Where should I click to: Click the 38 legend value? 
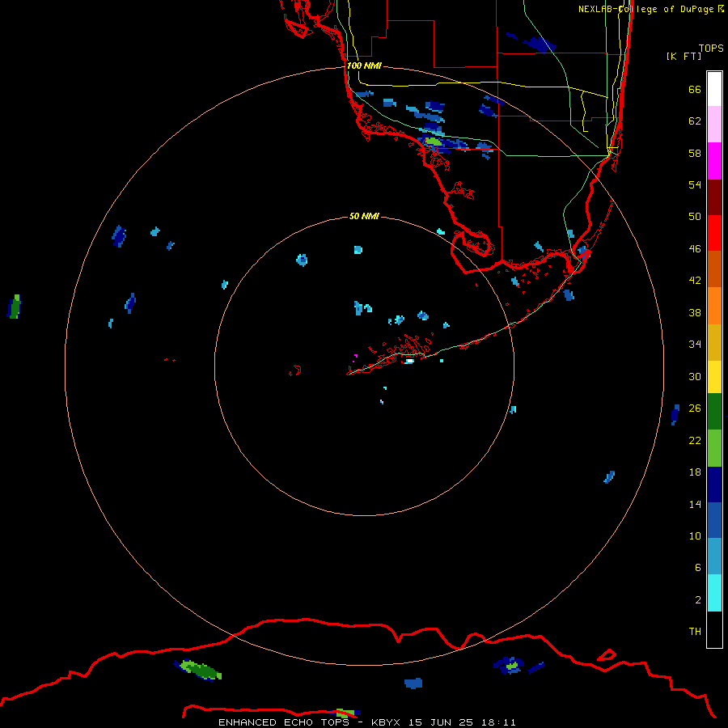click(x=695, y=312)
